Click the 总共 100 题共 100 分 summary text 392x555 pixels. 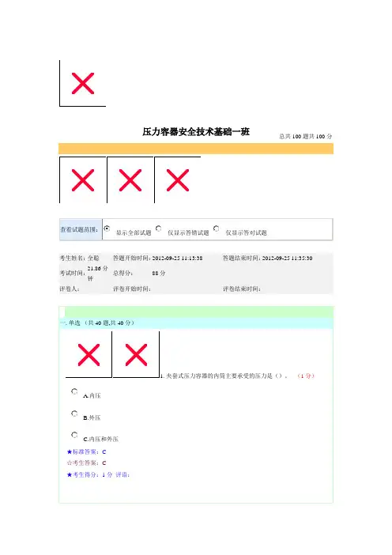click(x=306, y=136)
